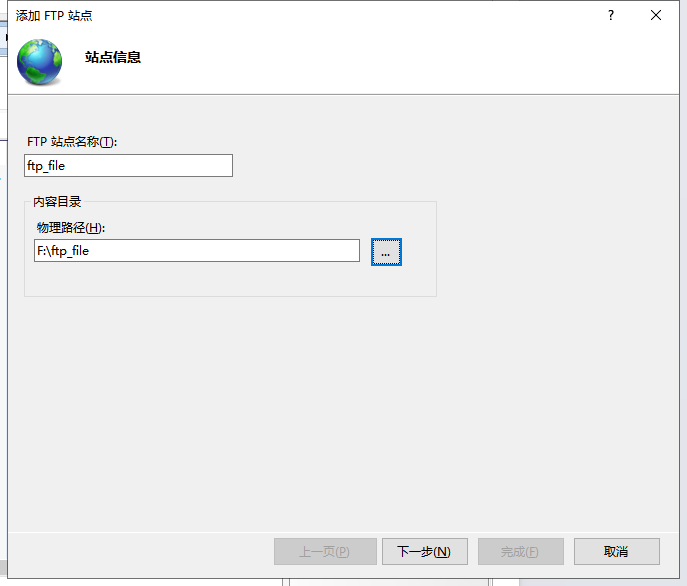
Task: Click the FTP 站点名称(T) label
Action: point(72,142)
